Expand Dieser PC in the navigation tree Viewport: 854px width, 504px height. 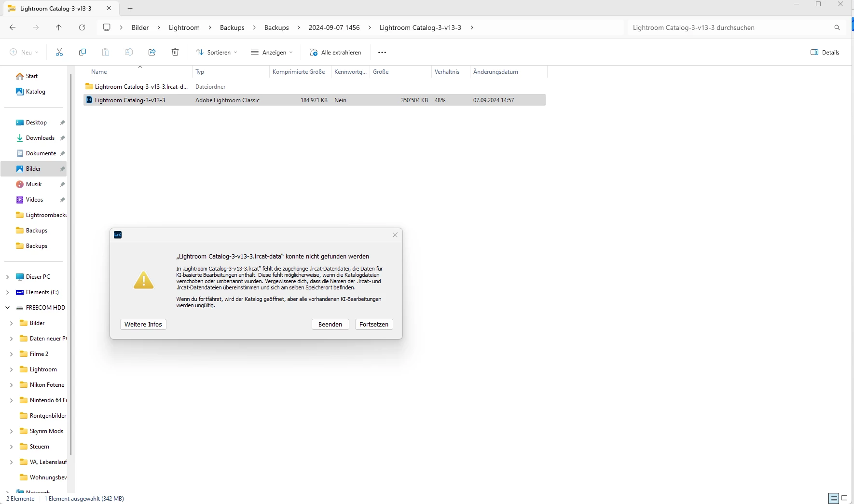7,277
